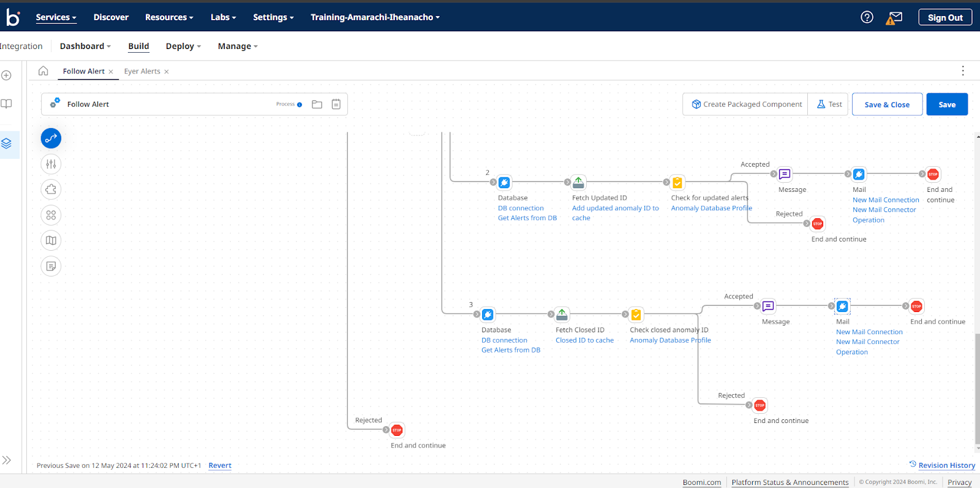Open the Build menu item
The image size is (980, 488).
coord(138,46)
